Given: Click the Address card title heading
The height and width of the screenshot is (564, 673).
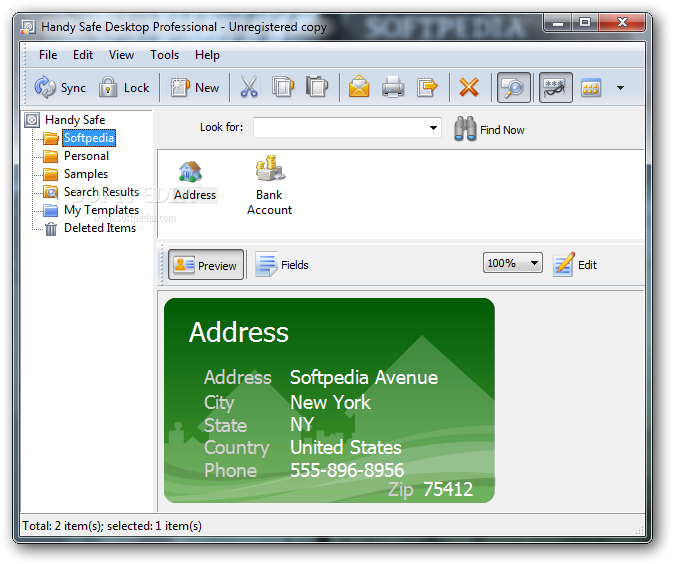Looking at the screenshot, I should (x=239, y=332).
